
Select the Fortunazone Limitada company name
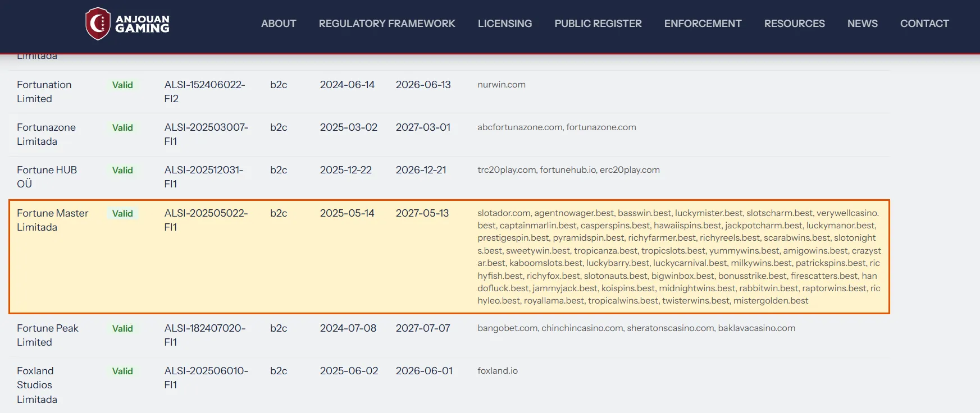[x=46, y=134]
